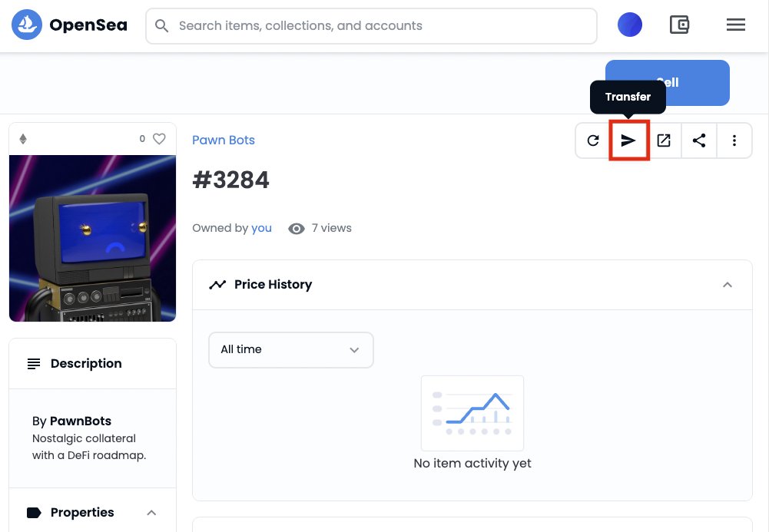This screenshot has width=769, height=532.
Task: Open the Share options for this NFT
Action: (699, 140)
